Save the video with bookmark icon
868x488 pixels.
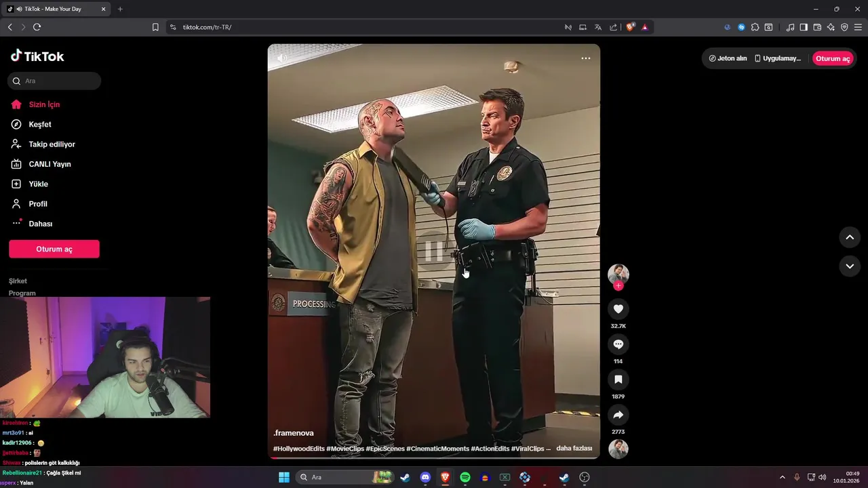point(618,380)
